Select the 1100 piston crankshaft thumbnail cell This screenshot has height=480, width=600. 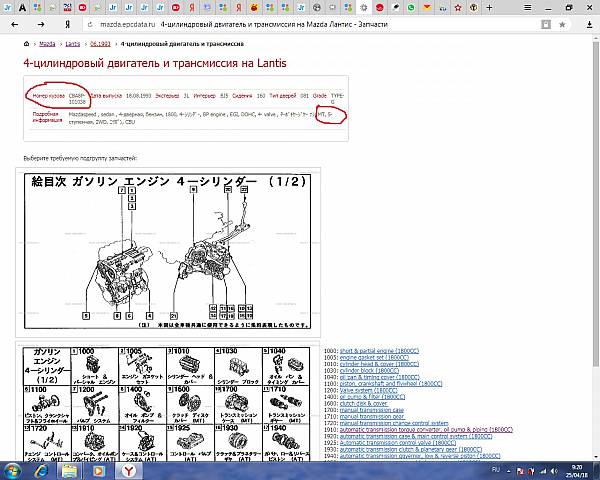click(x=47, y=405)
